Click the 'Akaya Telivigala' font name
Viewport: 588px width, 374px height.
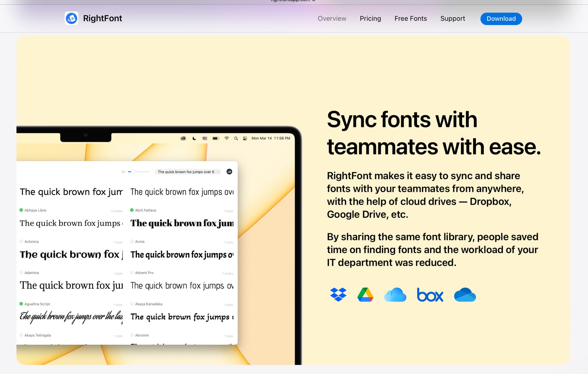(38, 335)
